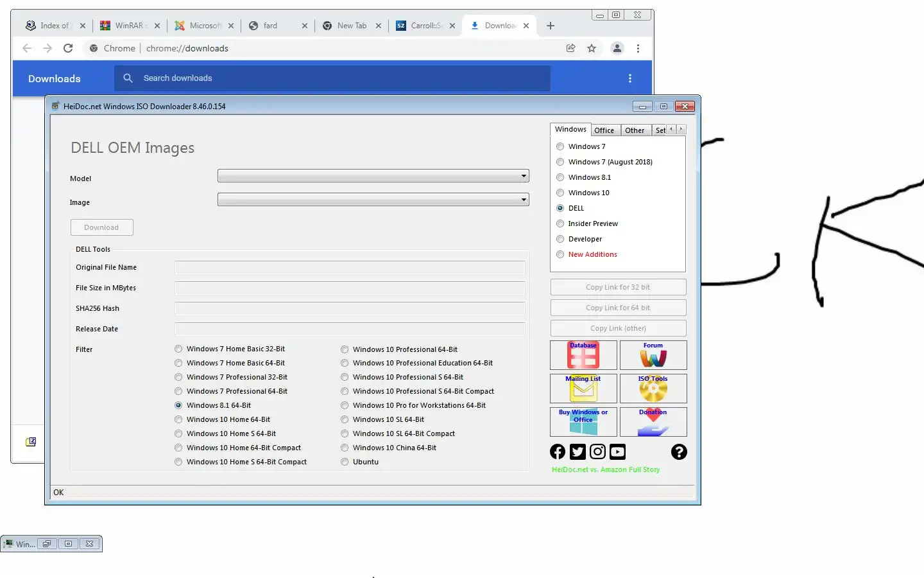Click Copy Link for 64 bit

(618, 308)
